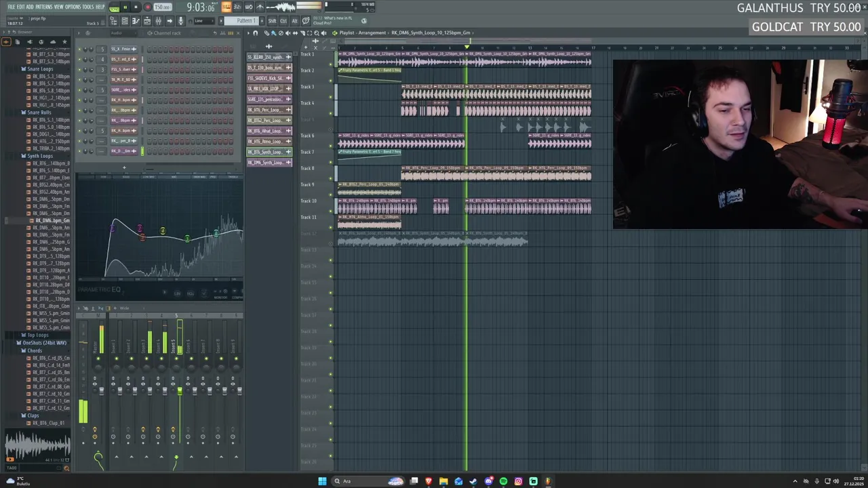Select the playlist playback speaker tool
This screenshot has height=488, width=868.
click(x=323, y=33)
